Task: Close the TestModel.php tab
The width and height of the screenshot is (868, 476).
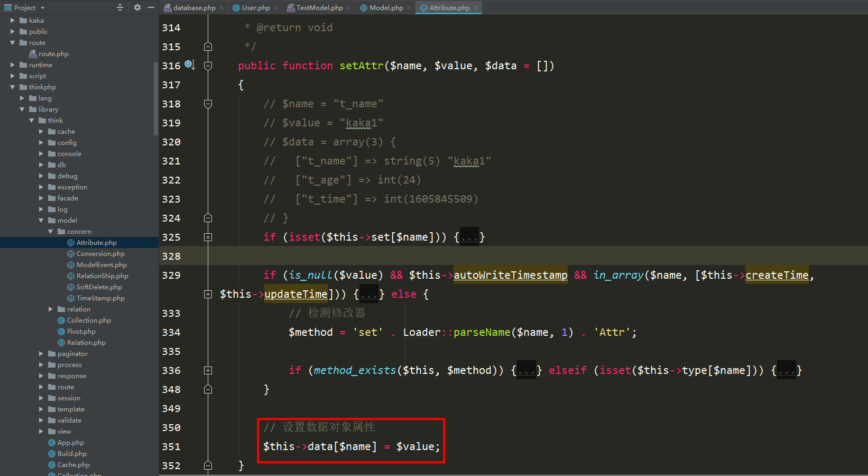Action: tap(348, 8)
